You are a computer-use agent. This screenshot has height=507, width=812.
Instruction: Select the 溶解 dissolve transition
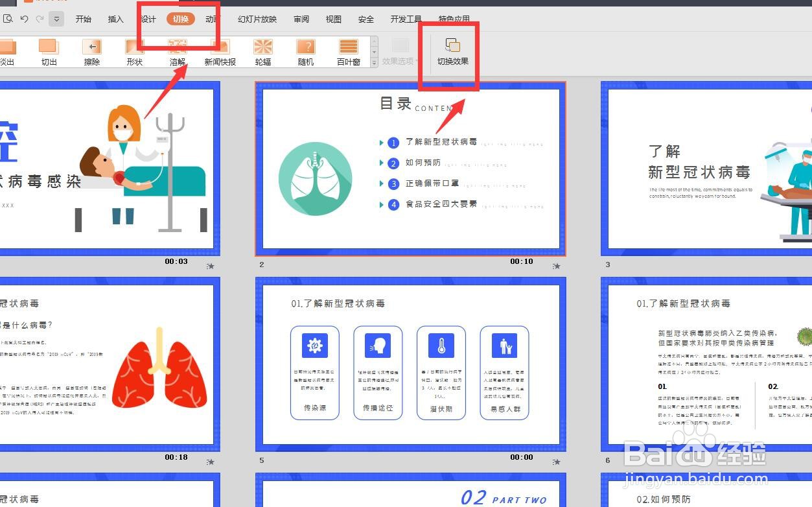[178, 52]
